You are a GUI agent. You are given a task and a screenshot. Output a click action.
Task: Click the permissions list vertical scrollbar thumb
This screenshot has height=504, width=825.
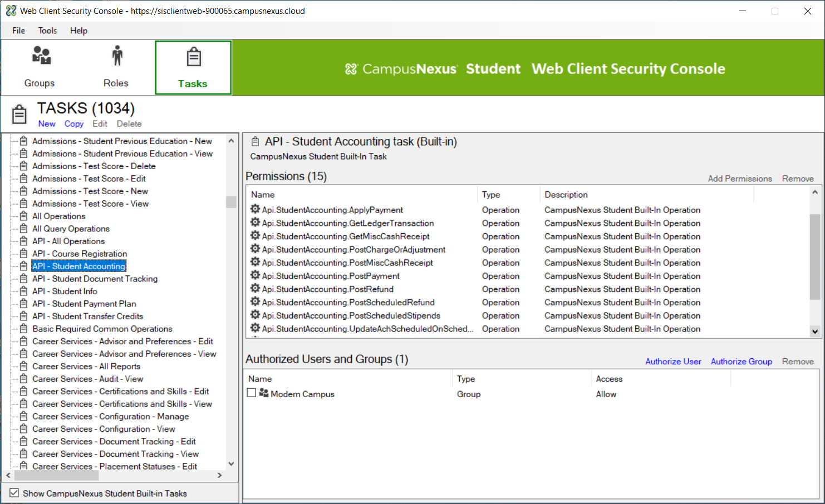tap(814, 257)
